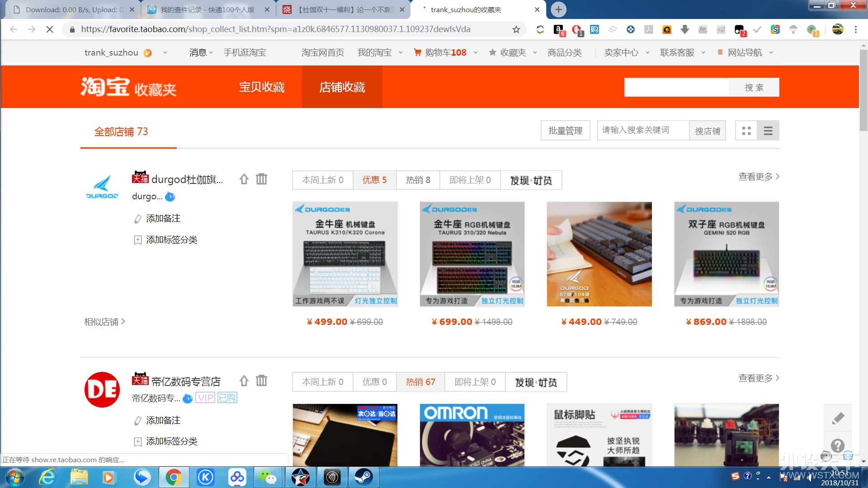Select the 热销 67 tab for 帝亿数码
Image resolution: width=868 pixels, height=488 pixels.
pos(420,382)
